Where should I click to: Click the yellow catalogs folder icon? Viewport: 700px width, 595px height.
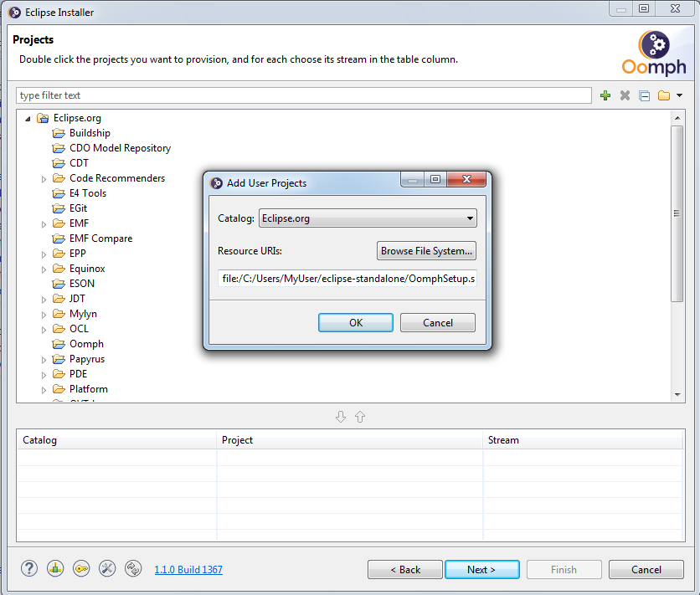point(664,95)
